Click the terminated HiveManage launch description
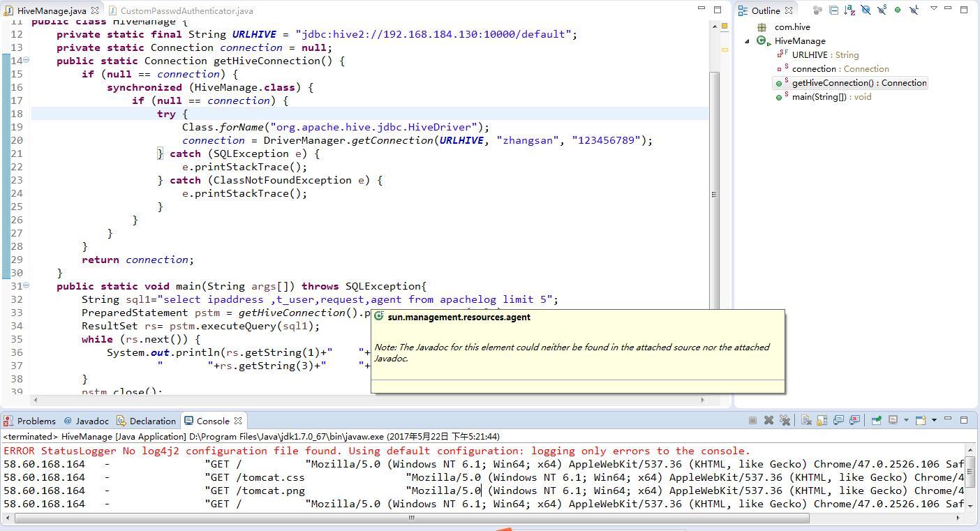The height and width of the screenshot is (531, 980). pyautogui.click(x=251, y=436)
